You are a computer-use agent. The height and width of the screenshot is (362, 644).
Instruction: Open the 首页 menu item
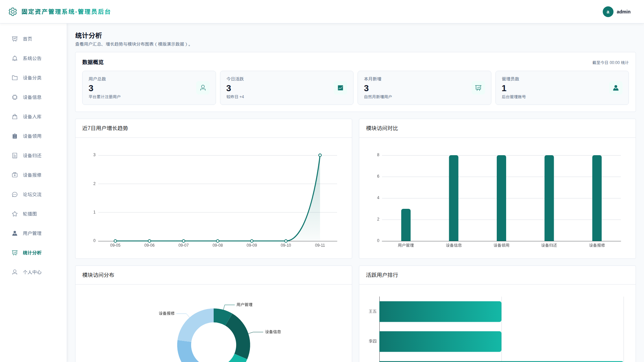(x=34, y=39)
